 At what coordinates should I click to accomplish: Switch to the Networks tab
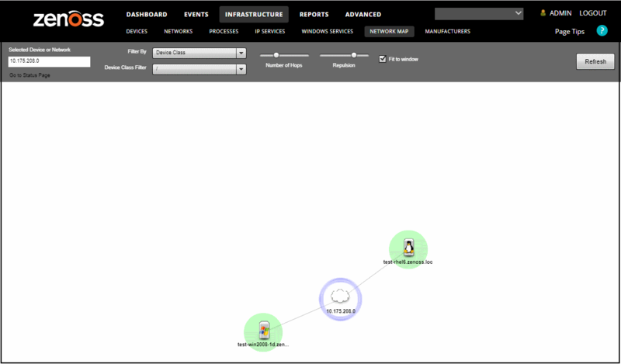[179, 31]
